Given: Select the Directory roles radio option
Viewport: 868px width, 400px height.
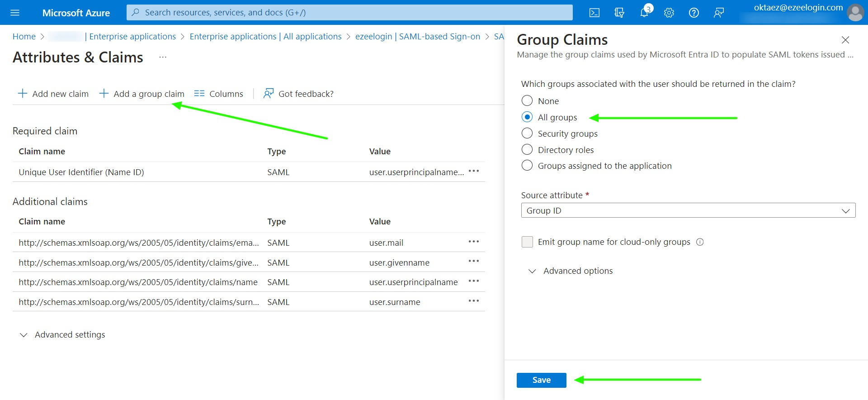Looking at the screenshot, I should coord(527,150).
